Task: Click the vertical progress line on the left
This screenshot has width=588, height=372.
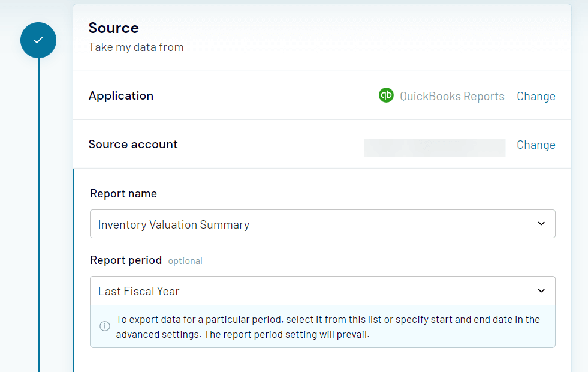Action: [38, 240]
